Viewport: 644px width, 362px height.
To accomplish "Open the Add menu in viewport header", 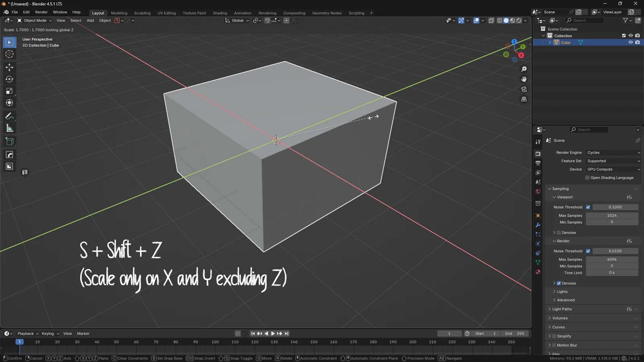I will 90,21.
